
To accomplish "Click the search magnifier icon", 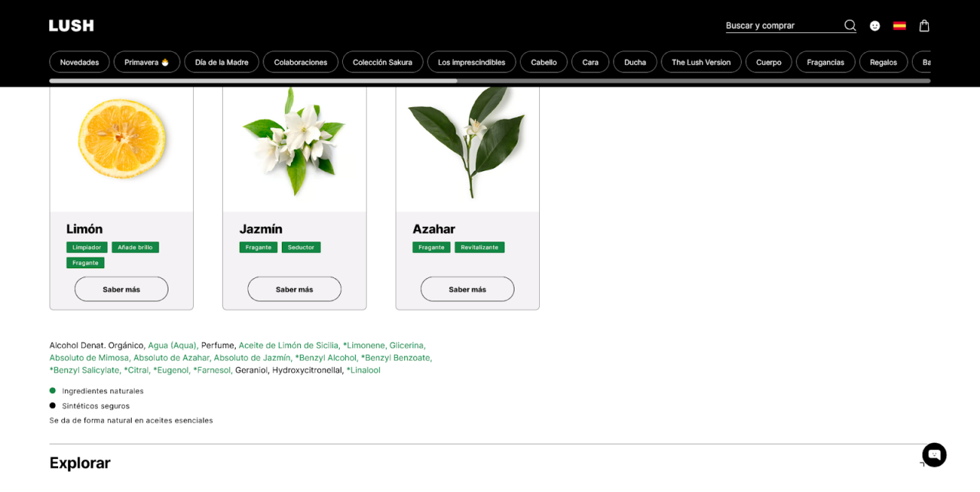I will [850, 25].
